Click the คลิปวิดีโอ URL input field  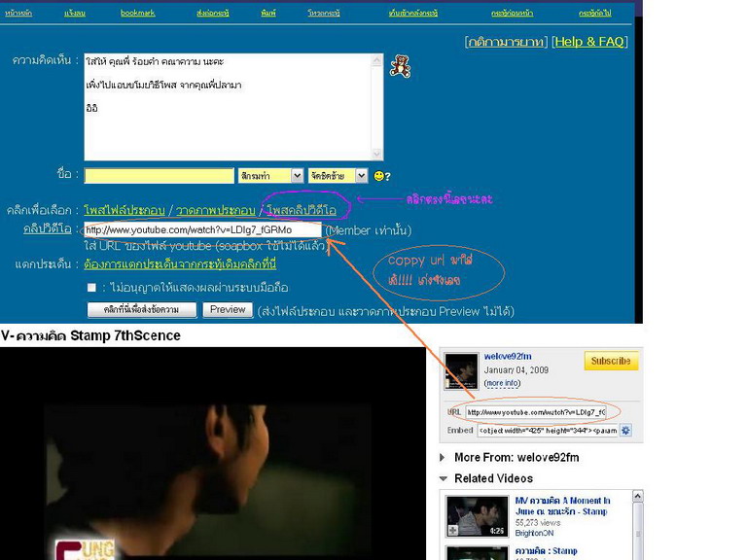point(202,230)
